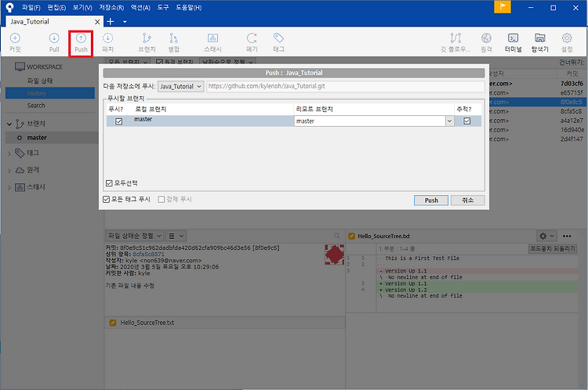Open the Terminal (터미널) toolbar icon

[513, 42]
